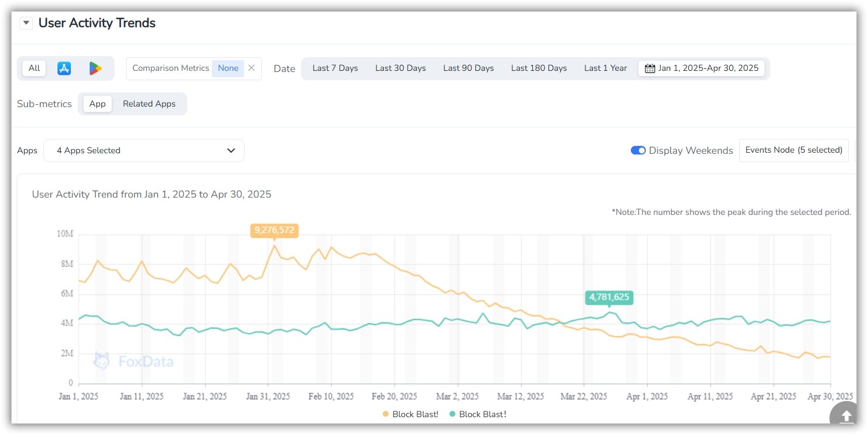Click the 'Feb 10, 2025' axis label

coord(331,396)
